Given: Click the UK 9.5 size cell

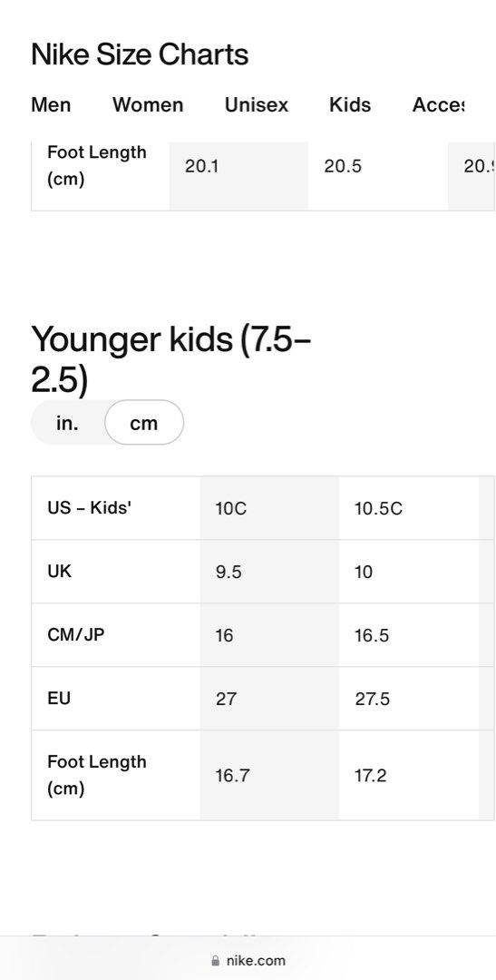Looking at the screenshot, I should tap(269, 572).
